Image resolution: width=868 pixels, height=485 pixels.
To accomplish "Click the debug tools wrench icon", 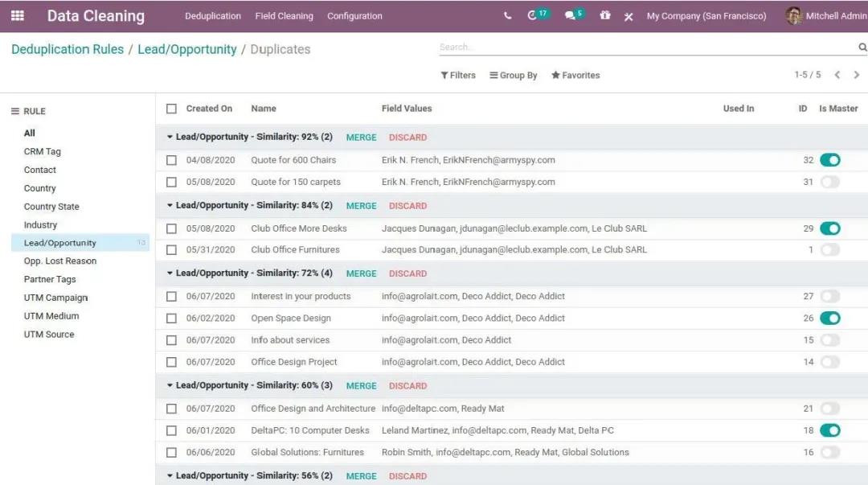I will 628,17.
